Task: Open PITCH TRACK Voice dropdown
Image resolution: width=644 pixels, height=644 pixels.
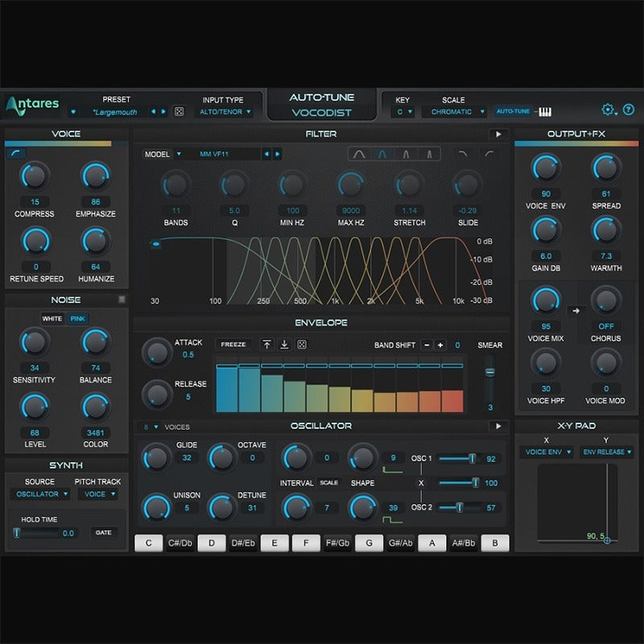Action: tap(99, 494)
